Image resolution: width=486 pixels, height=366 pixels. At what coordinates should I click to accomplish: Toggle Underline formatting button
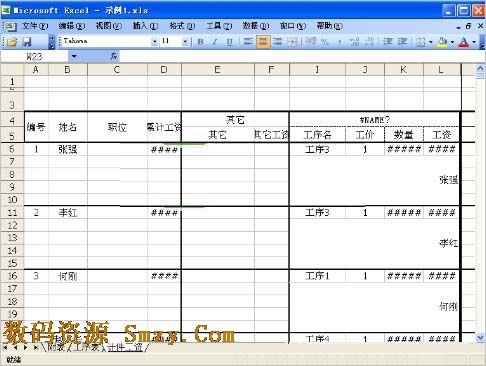(x=230, y=42)
